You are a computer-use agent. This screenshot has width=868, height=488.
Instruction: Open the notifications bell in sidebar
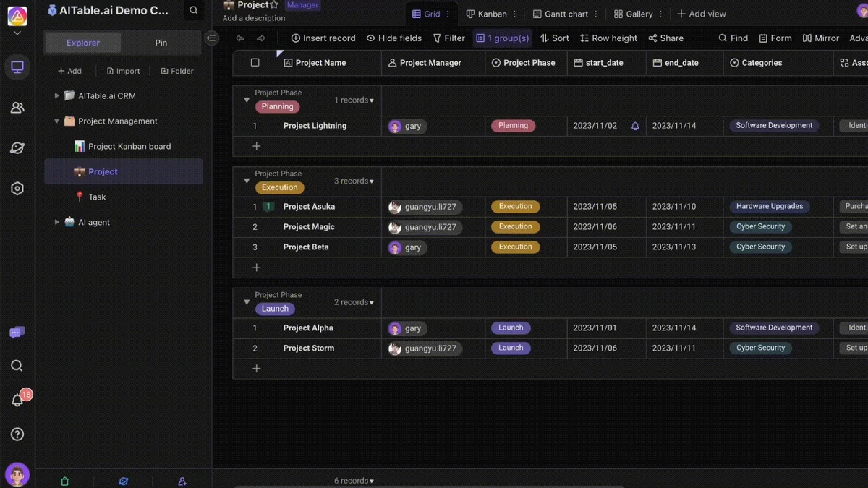17,401
